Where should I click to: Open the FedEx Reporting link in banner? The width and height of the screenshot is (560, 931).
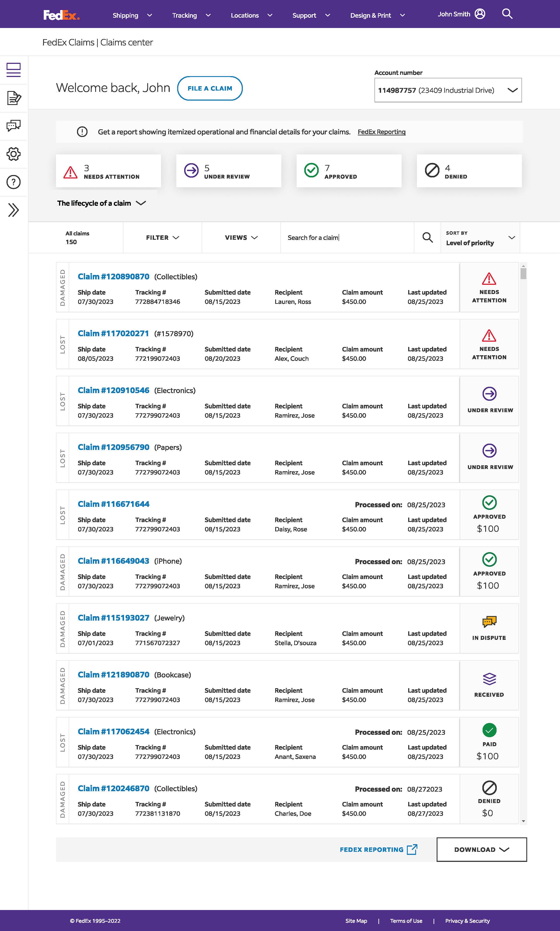[381, 132]
